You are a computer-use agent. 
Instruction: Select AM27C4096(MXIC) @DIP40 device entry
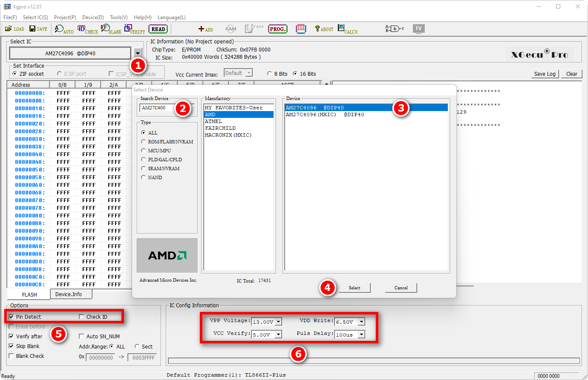366,114
